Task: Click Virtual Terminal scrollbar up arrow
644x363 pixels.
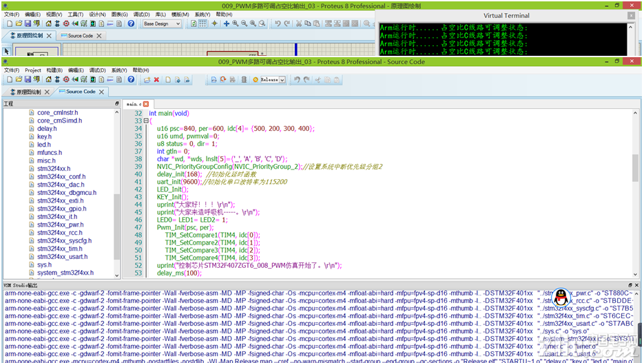Action: tap(631, 27)
